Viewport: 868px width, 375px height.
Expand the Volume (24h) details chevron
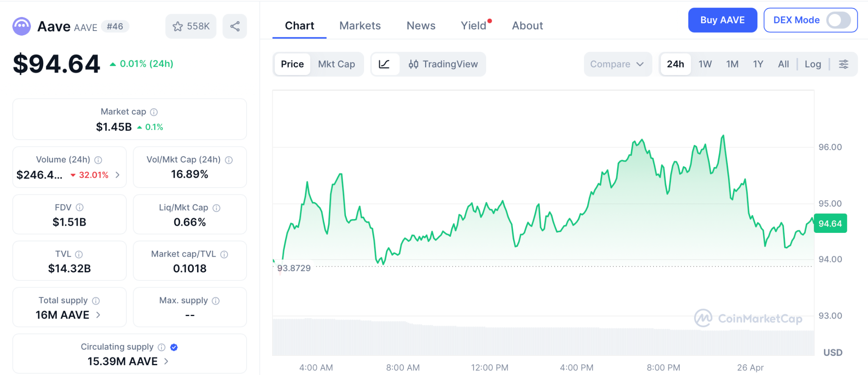[117, 175]
